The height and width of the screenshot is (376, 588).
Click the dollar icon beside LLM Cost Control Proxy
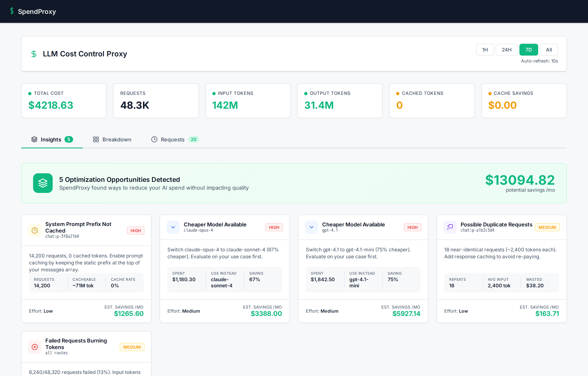(33, 54)
